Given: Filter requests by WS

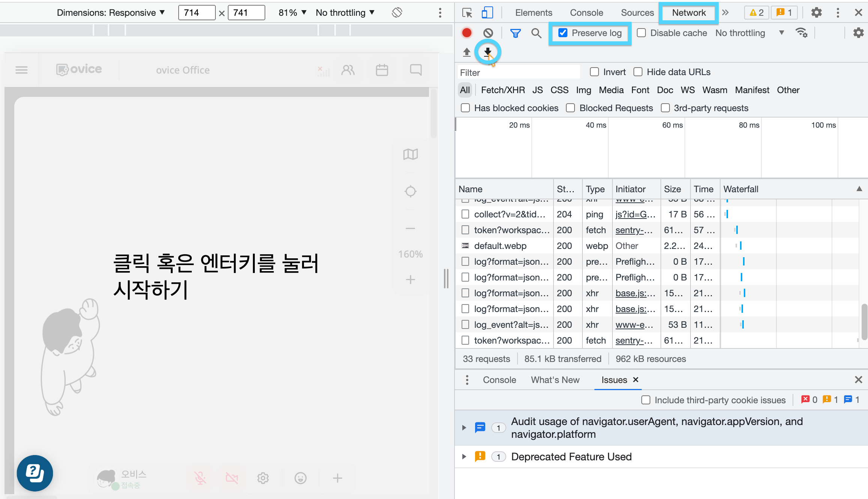Looking at the screenshot, I should [x=687, y=90].
